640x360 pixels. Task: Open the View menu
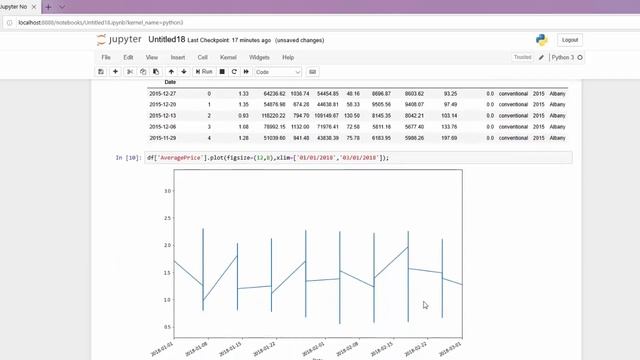coord(151,58)
